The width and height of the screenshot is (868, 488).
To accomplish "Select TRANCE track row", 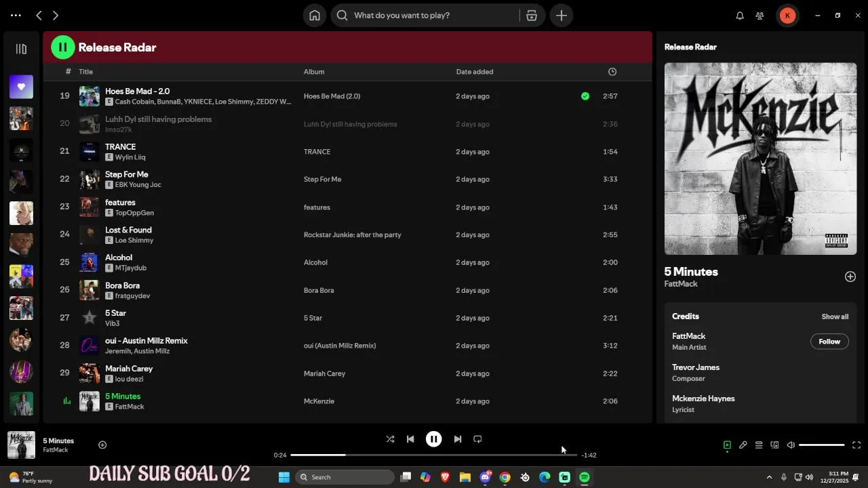I will 347,152.
